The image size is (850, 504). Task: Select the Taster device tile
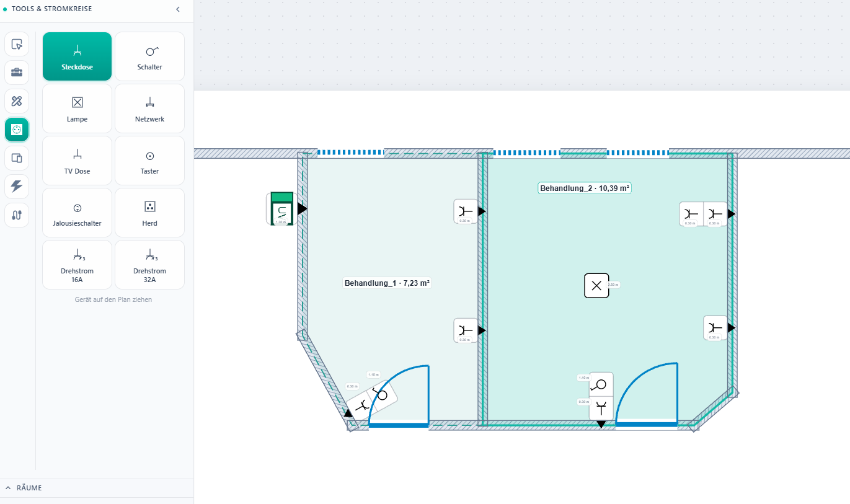pyautogui.click(x=149, y=161)
